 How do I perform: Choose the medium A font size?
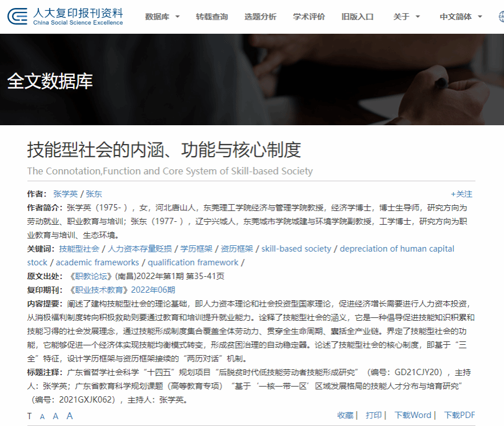pos(55,416)
